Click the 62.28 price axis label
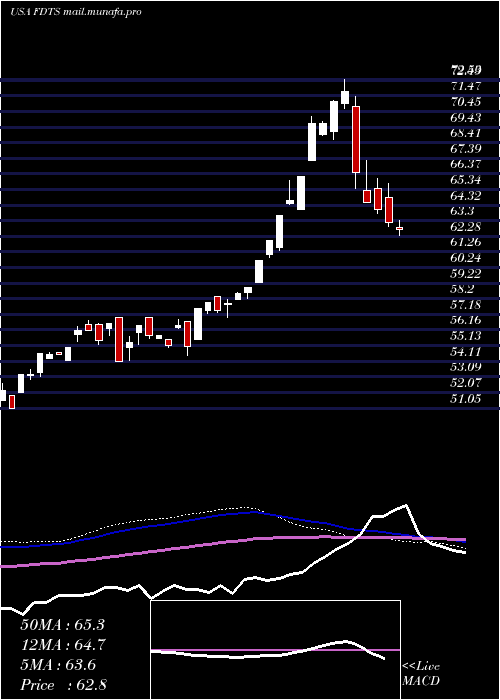This screenshot has height=700, width=500. pos(466,226)
